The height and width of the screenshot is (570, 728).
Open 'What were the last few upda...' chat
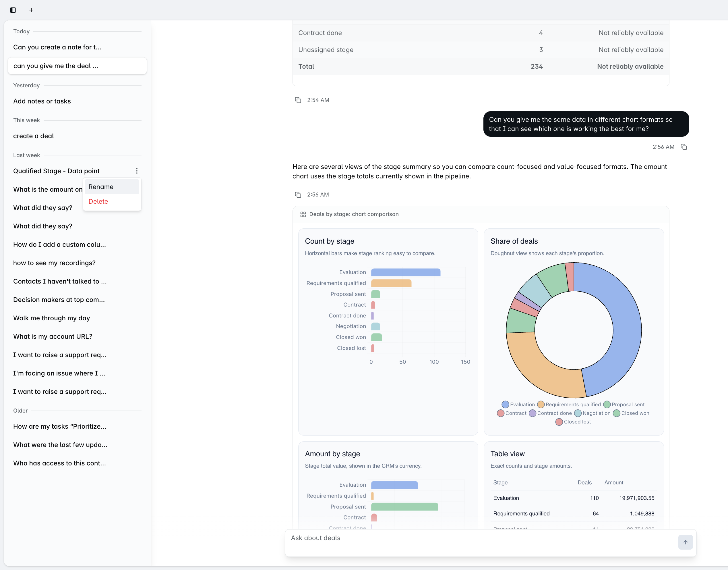point(77,445)
